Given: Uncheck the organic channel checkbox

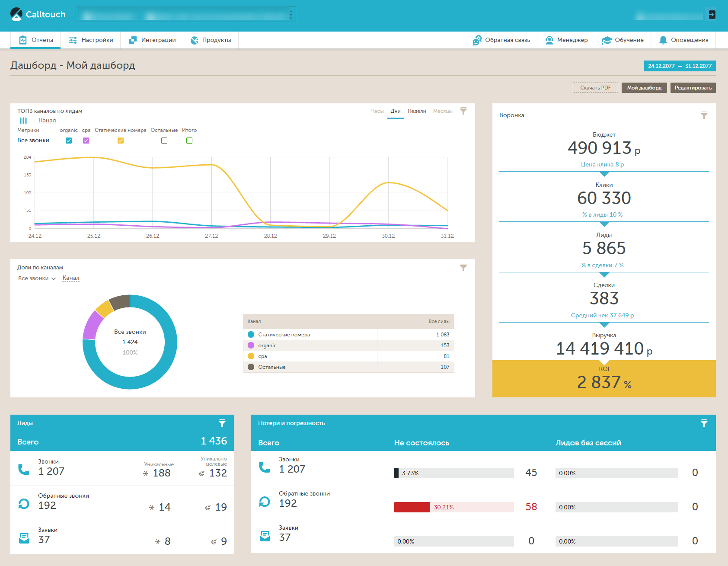Looking at the screenshot, I should pyautogui.click(x=68, y=141).
